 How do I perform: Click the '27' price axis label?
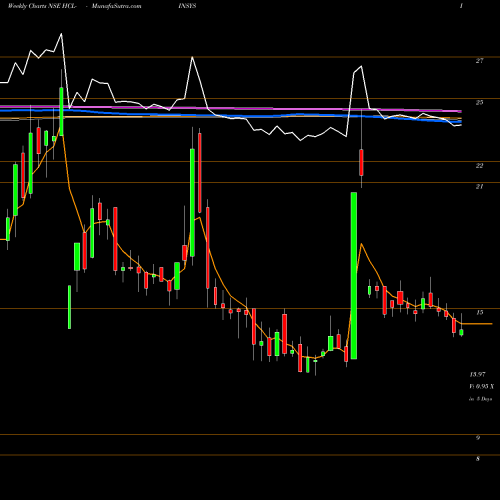click(x=479, y=61)
